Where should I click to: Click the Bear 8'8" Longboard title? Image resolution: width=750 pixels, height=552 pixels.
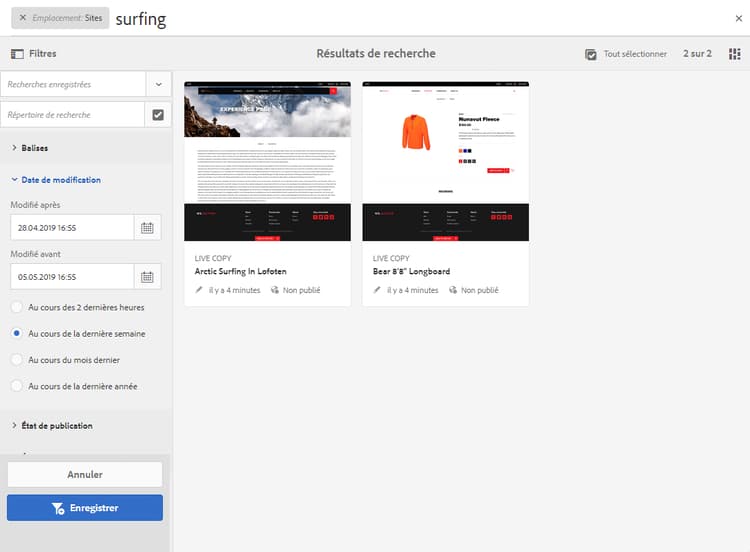coord(411,271)
